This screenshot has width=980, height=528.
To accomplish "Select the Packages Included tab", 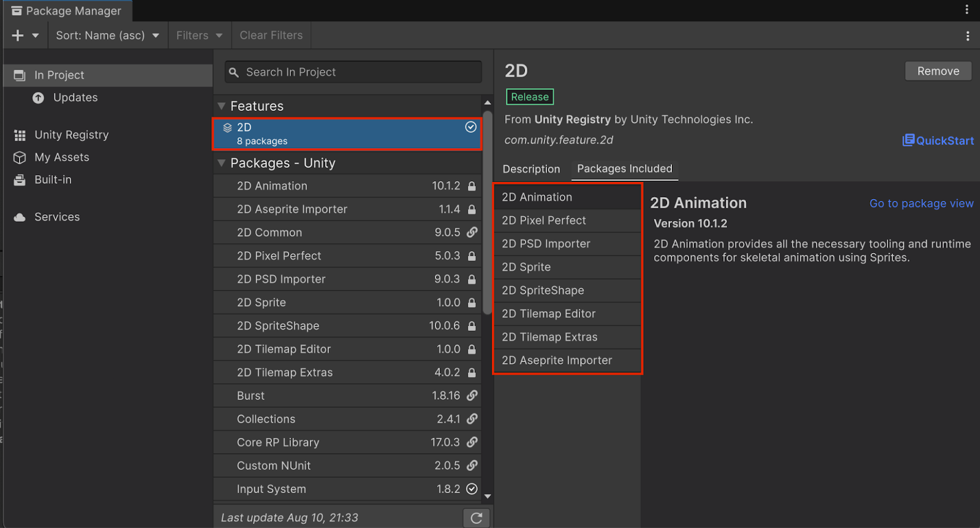I will coord(624,168).
